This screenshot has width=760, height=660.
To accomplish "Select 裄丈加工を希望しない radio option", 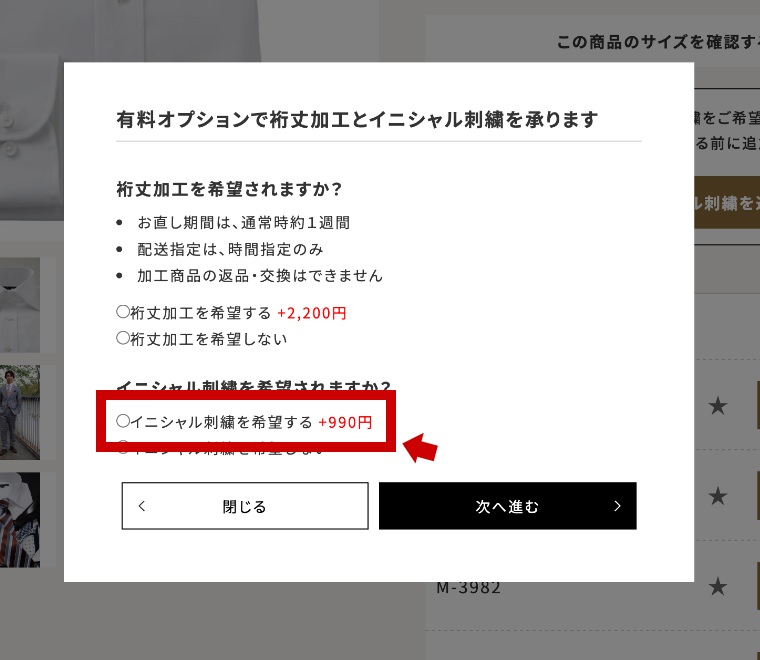I will (123, 338).
